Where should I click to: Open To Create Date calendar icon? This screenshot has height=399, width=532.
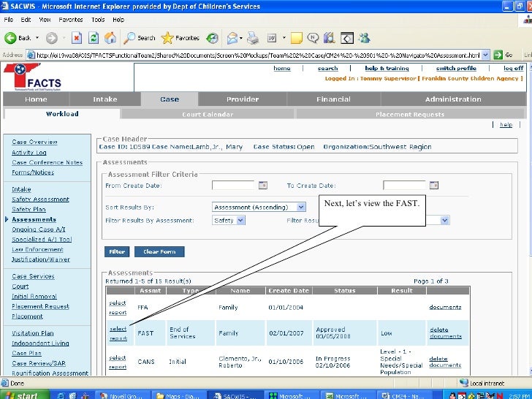(434, 186)
